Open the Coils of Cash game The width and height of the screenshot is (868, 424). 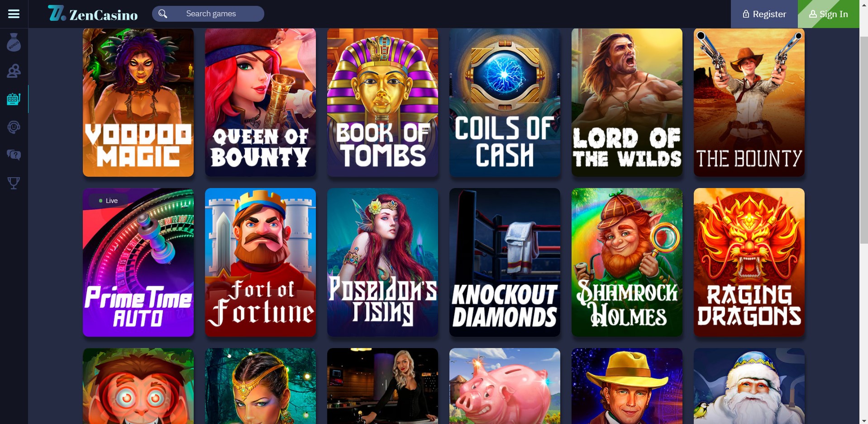(505, 102)
